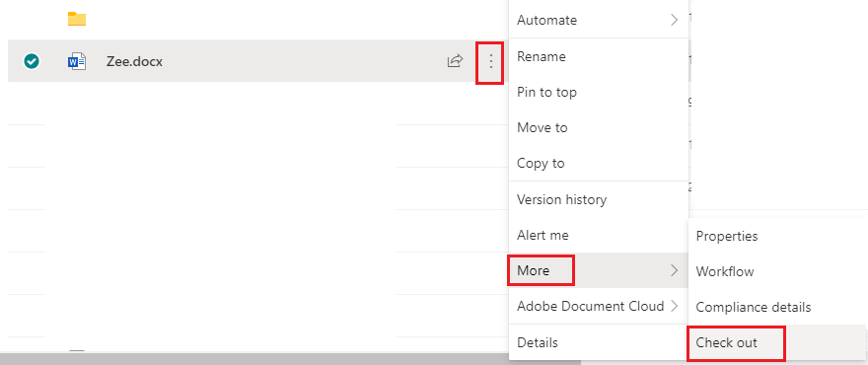Choose Properties in the submenu
The width and height of the screenshot is (868, 365).
pos(777,236)
